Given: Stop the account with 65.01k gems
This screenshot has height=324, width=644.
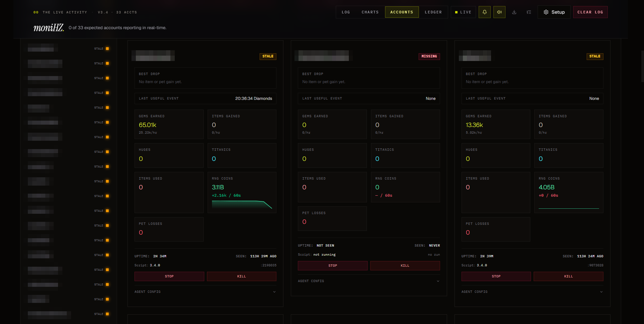Looking at the screenshot, I should coord(169,276).
